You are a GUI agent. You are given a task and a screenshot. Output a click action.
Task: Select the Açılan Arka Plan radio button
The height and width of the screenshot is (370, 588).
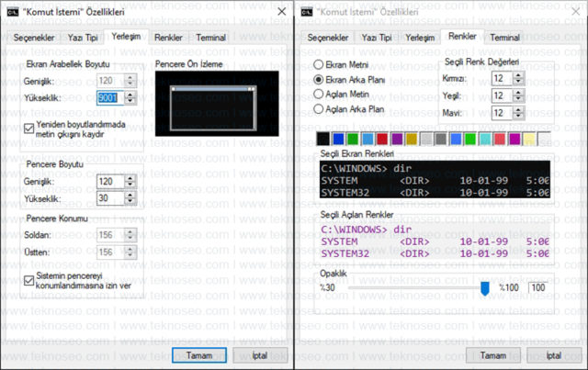tap(319, 109)
